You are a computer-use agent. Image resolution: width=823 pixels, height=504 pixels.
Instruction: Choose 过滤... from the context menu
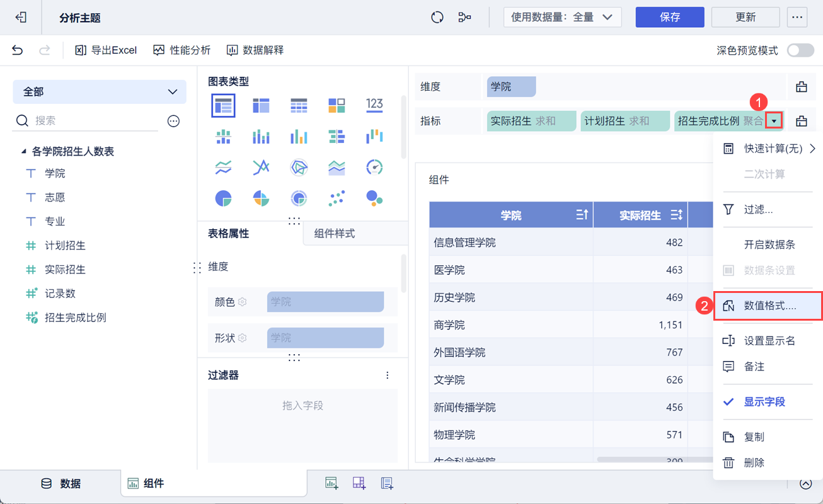point(768,210)
